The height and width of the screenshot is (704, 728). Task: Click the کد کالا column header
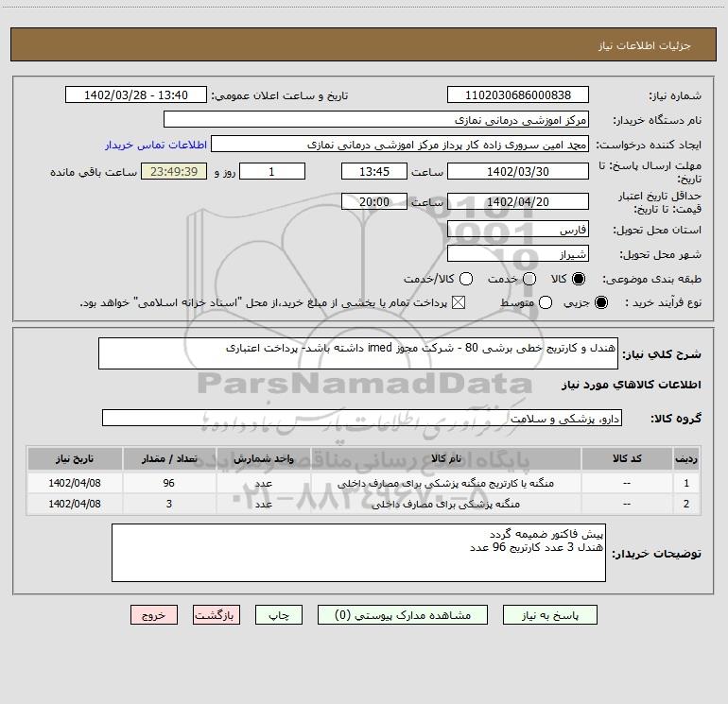627,458
